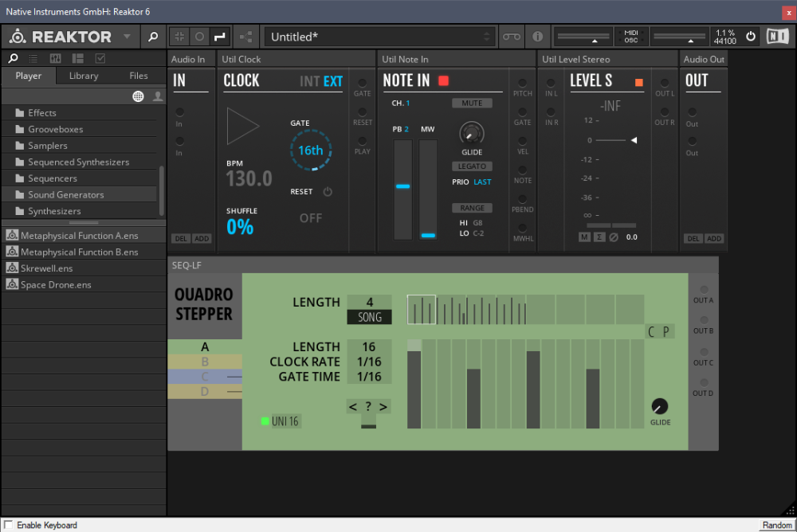
Task: Toggle the MUTE button in Note In
Action: click(472, 104)
